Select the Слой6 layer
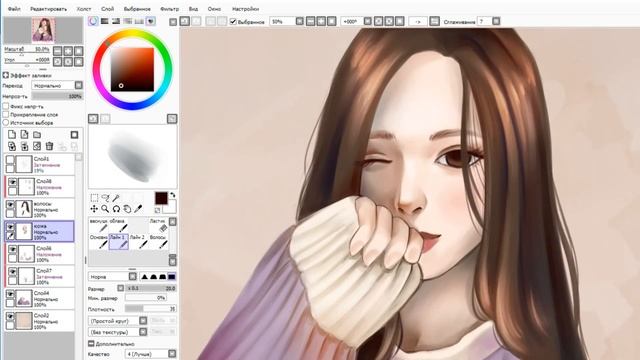 (40, 254)
